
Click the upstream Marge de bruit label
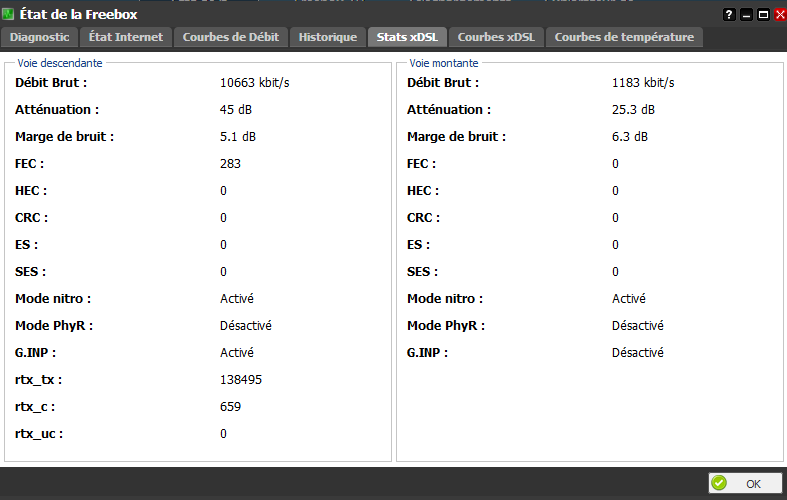point(456,137)
